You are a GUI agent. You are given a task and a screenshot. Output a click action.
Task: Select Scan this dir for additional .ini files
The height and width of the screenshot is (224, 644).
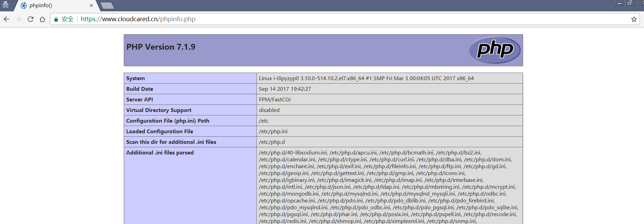pyautogui.click(x=171, y=142)
